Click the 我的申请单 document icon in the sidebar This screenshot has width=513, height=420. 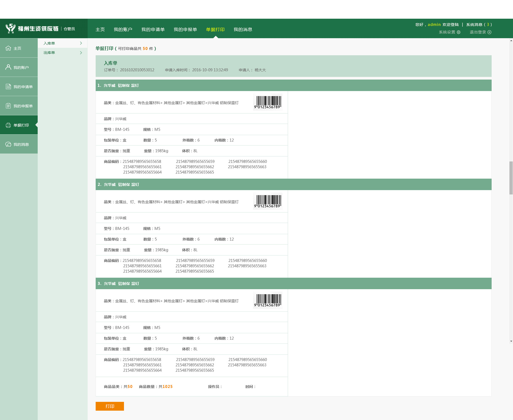point(8,87)
